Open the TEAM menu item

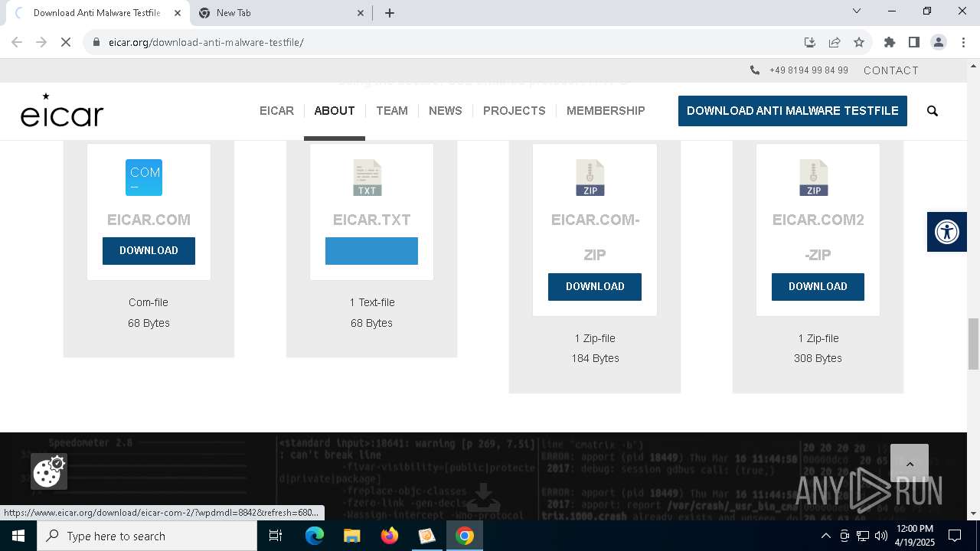click(392, 111)
